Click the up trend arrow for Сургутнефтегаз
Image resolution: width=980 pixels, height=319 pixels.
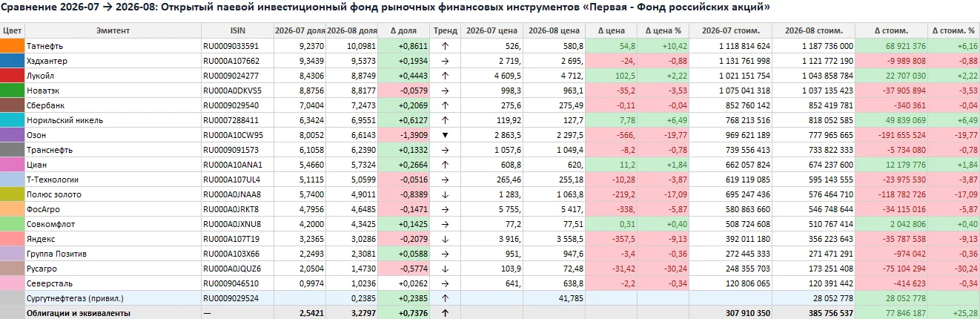point(445,297)
